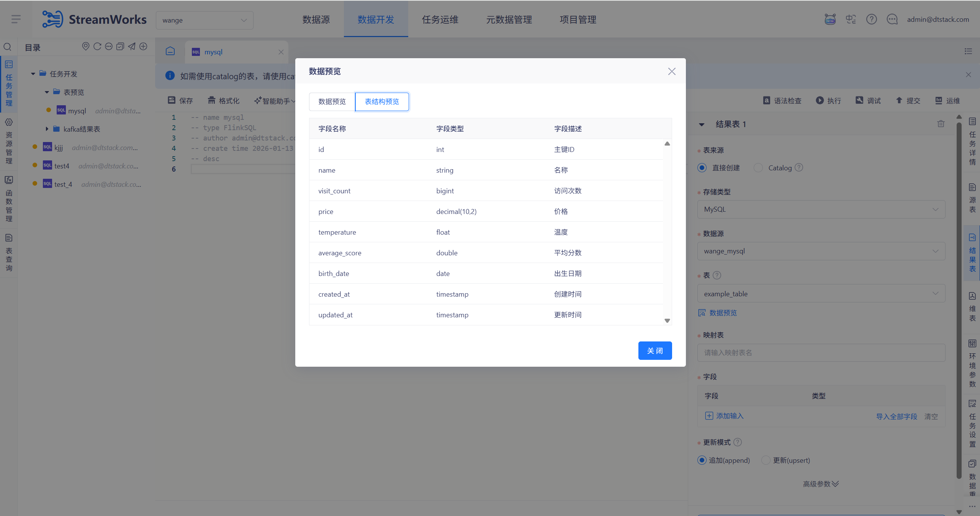Select the 表结构预览 tab

coord(382,101)
